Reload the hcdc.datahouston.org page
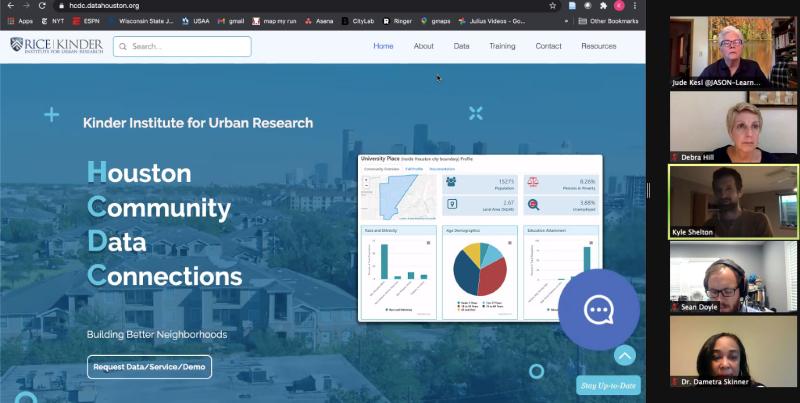This screenshot has height=403, width=800. pos(42,6)
